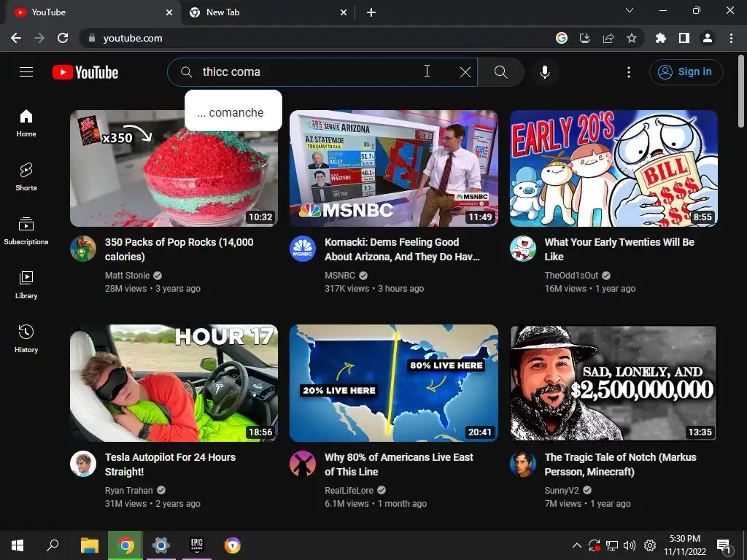
Task: Open File Explorer from the taskbar
Action: [x=90, y=545]
